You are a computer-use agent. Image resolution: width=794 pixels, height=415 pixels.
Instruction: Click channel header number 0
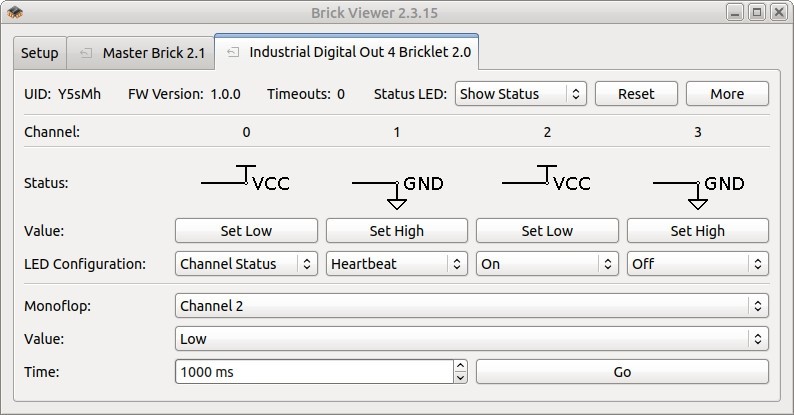[246, 132]
